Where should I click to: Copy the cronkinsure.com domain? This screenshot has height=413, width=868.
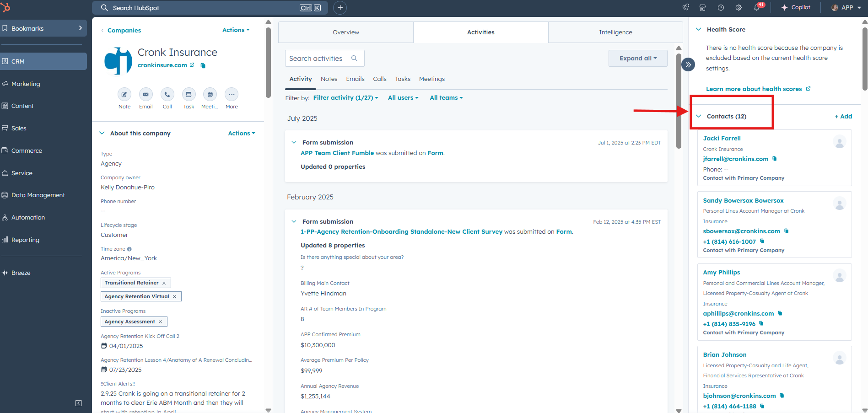(203, 65)
